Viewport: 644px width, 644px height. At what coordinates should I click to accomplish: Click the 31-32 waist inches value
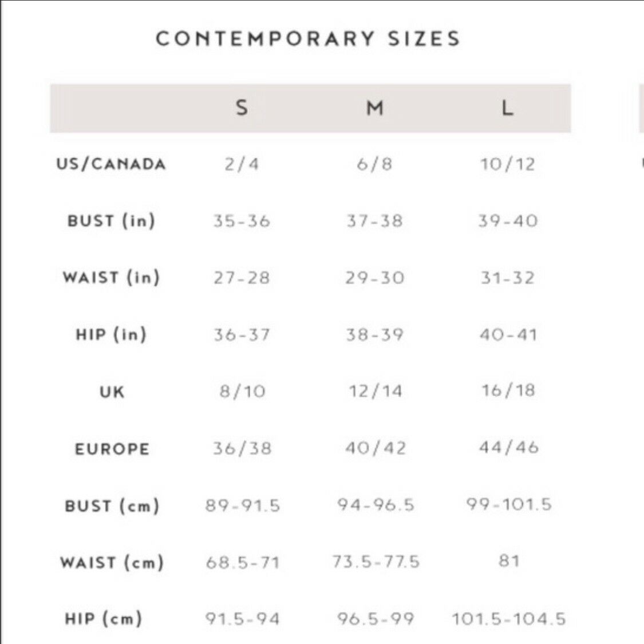point(508,278)
